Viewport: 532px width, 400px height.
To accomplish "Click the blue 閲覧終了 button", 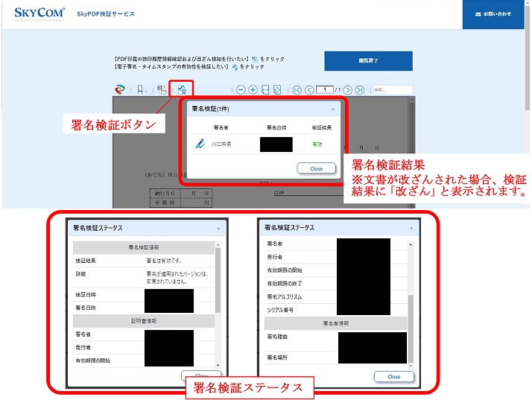I will 369,61.
